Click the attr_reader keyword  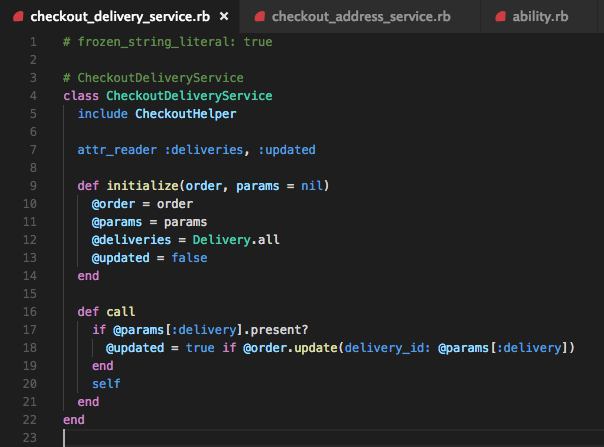coord(117,150)
